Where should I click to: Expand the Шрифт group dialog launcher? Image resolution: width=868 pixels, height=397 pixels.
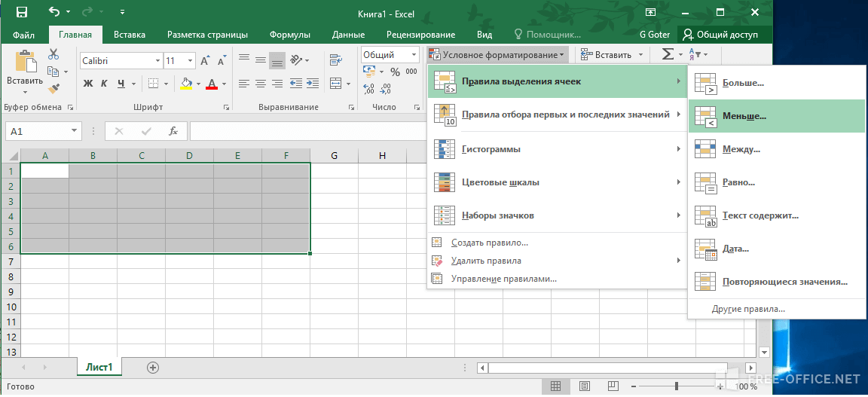(226, 107)
